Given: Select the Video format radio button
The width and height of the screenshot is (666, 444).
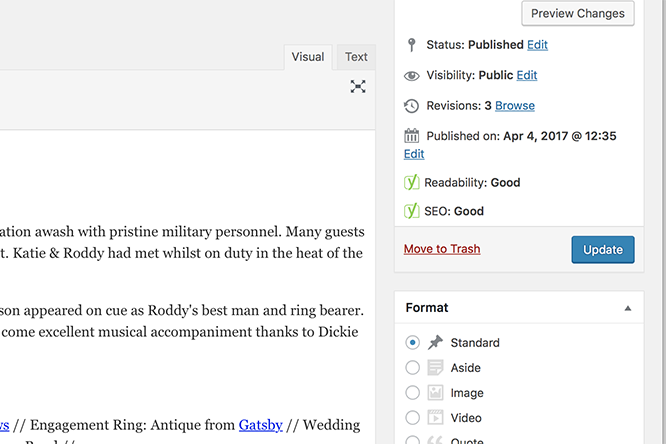Looking at the screenshot, I should (x=412, y=418).
